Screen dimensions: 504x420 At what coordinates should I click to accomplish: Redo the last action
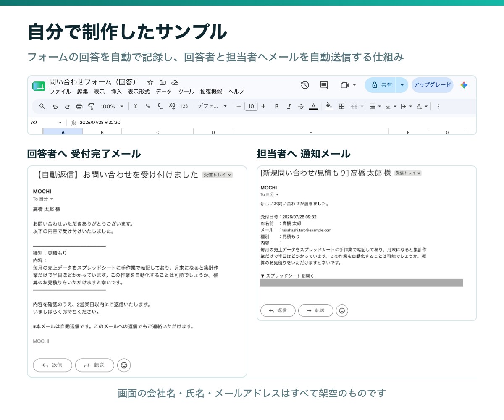(67, 107)
